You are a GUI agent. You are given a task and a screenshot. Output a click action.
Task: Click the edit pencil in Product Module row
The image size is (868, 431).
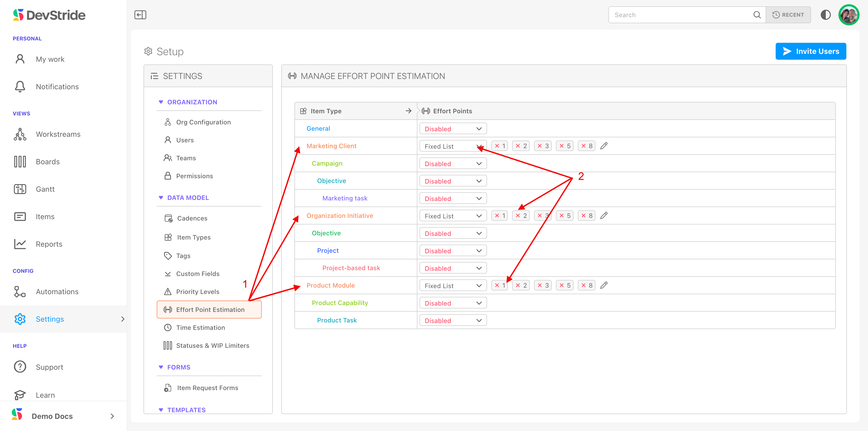tap(604, 285)
